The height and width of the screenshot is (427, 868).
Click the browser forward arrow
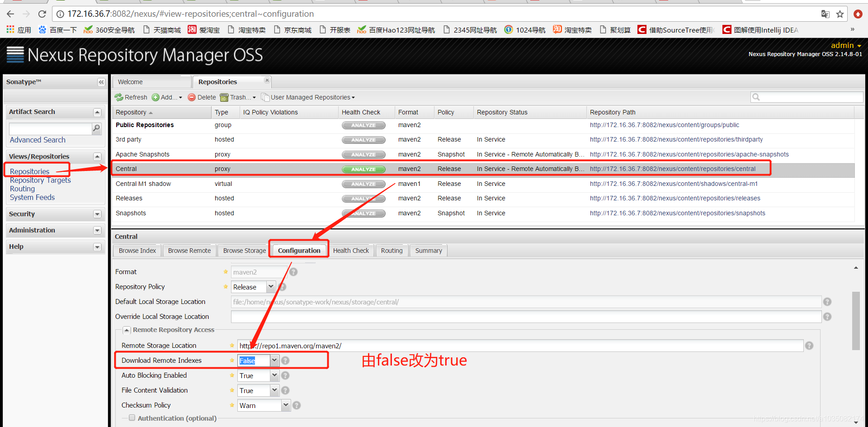26,14
